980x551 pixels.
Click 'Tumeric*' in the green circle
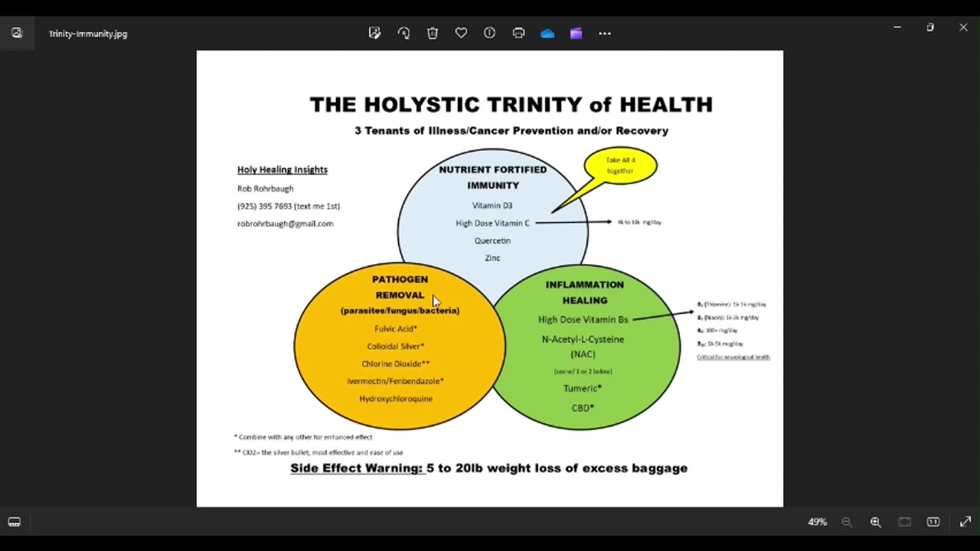coord(583,388)
